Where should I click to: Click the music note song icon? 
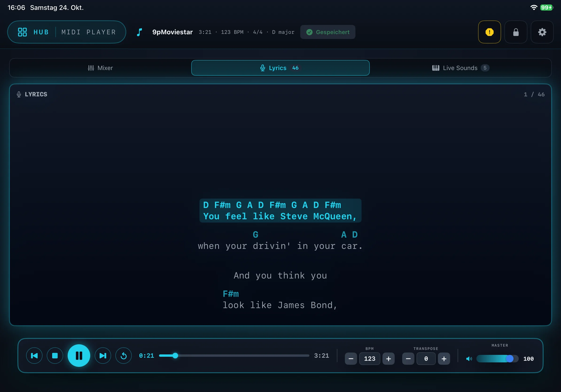(x=140, y=32)
